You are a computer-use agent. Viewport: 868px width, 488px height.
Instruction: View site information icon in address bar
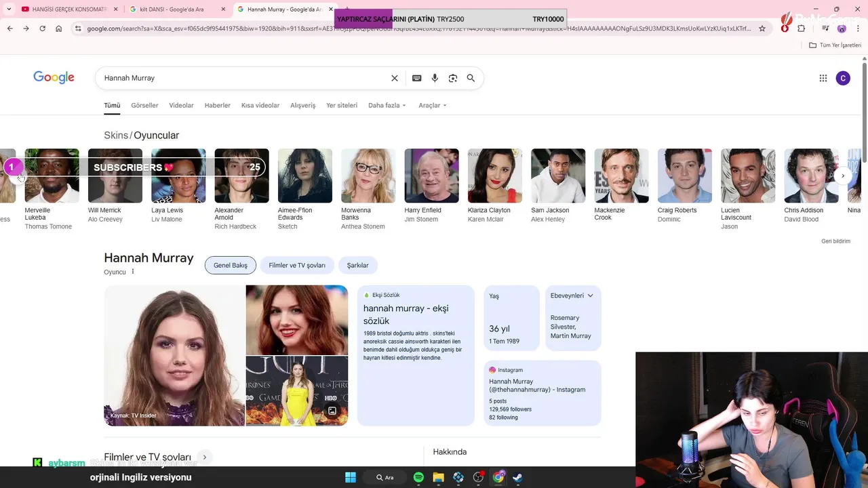(x=78, y=28)
